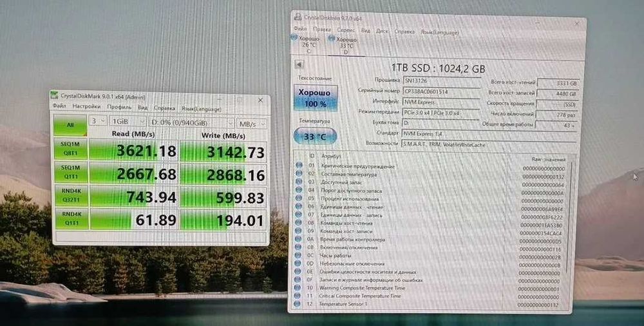
Task: Click the PCIe 3.0 x4 transfer mode field
Action: (440, 113)
